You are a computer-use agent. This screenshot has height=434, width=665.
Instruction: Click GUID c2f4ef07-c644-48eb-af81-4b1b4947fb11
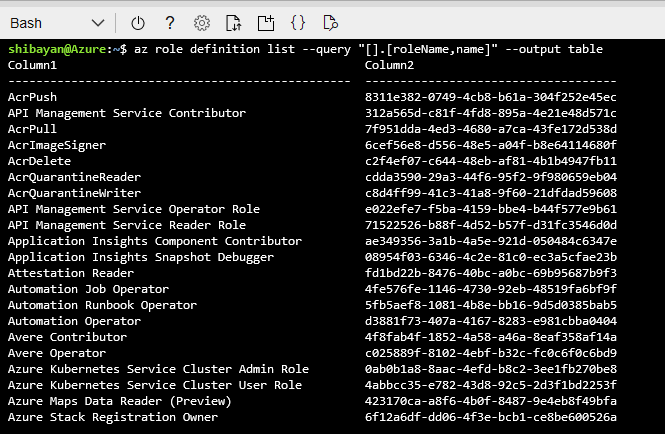(491, 161)
